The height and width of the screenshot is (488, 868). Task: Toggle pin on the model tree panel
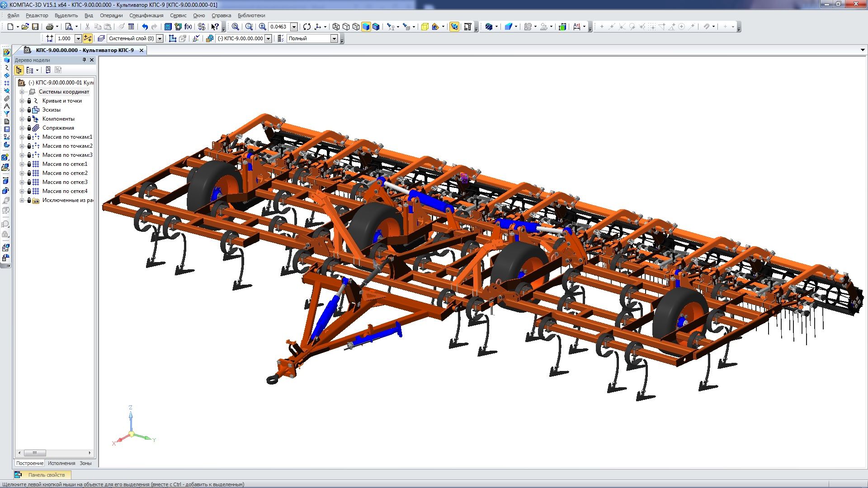(84, 60)
